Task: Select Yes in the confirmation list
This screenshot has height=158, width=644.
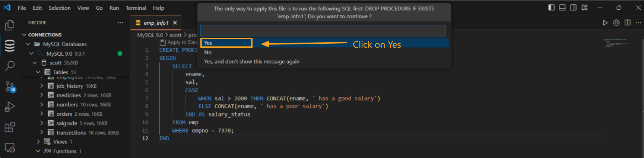Action: 226,43
